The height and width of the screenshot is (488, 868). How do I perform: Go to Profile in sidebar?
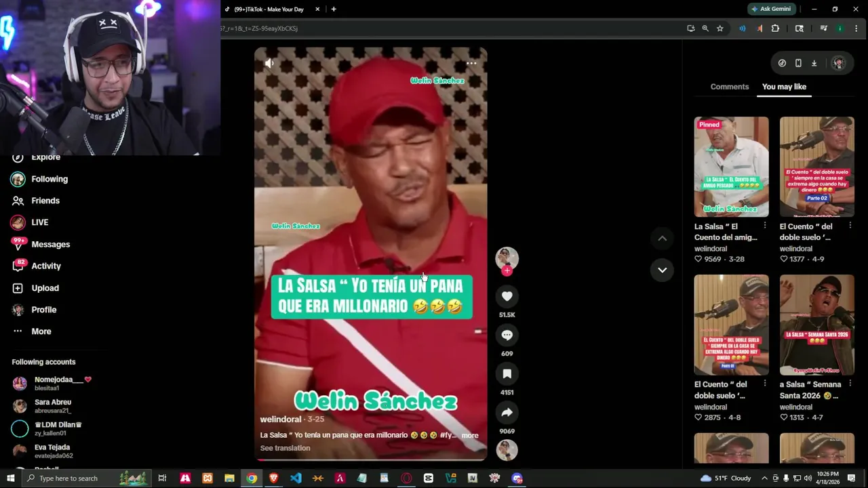tap(43, 310)
